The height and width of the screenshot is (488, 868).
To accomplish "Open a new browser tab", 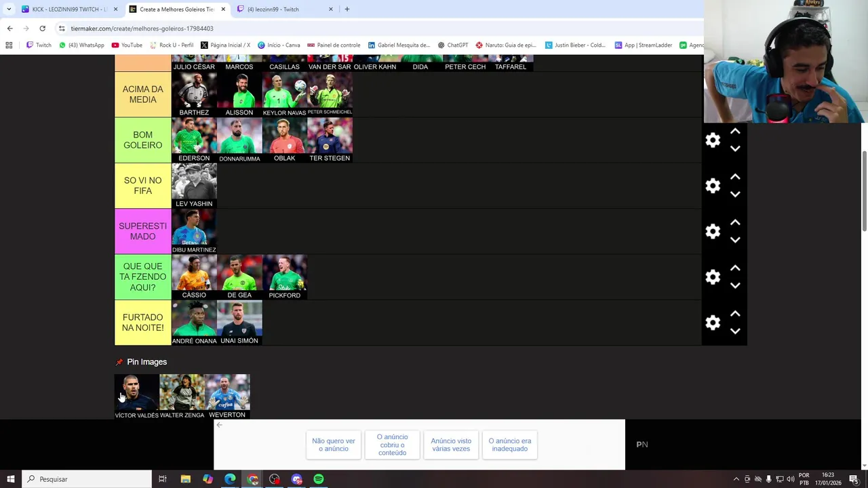I will [347, 9].
